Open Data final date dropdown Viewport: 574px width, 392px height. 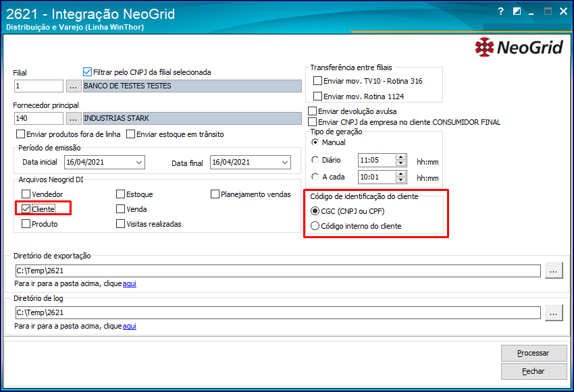(x=285, y=163)
